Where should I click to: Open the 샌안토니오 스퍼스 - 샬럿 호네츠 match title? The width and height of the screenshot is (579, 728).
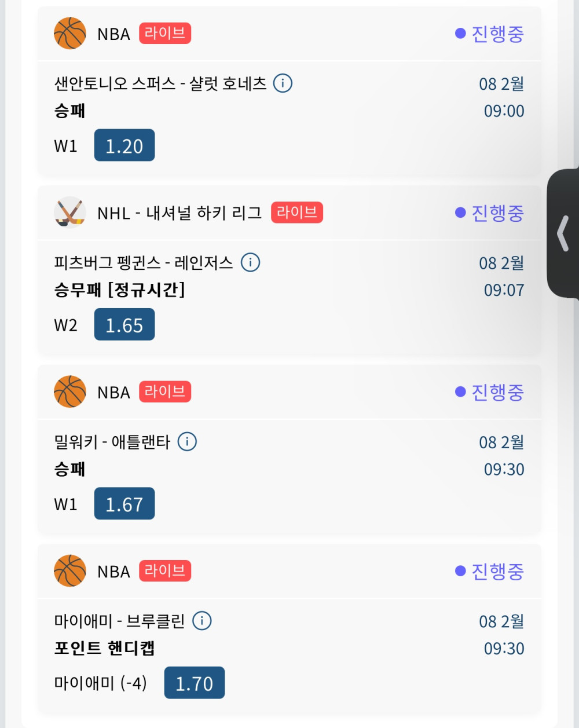pos(160,84)
